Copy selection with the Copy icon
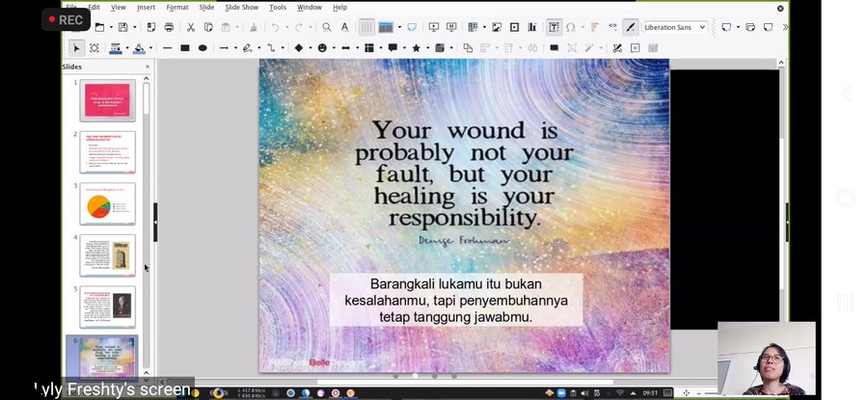The width and height of the screenshot is (868, 400). [208, 27]
